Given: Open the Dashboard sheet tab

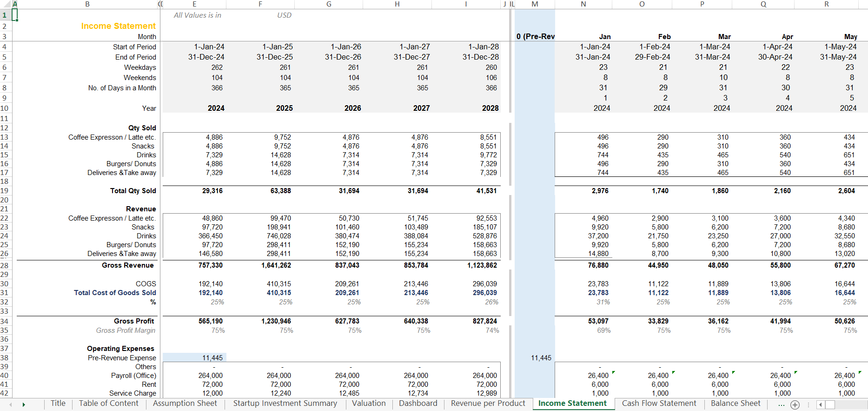Looking at the screenshot, I should pos(418,404).
